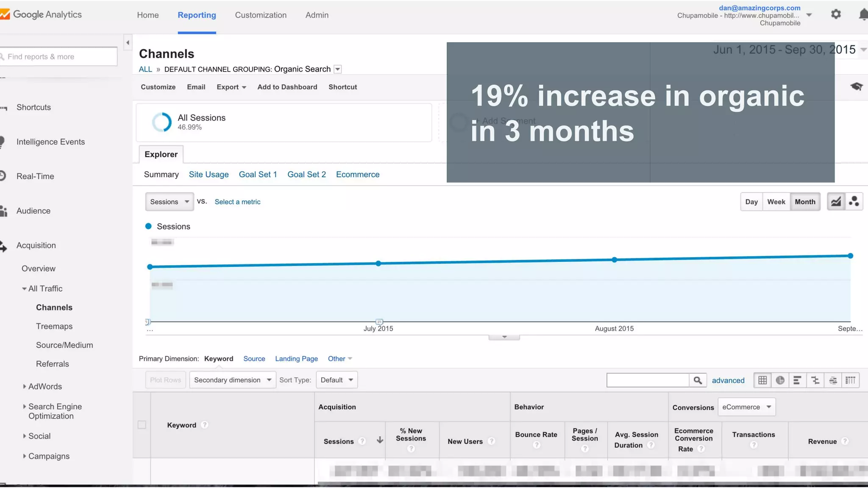Toggle the annotations drawer below the chart

tap(504, 337)
